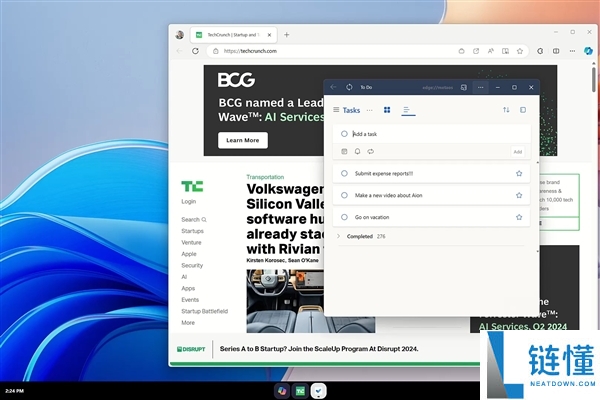
Task: Click the Edge profile avatar icon
Action: (179, 35)
